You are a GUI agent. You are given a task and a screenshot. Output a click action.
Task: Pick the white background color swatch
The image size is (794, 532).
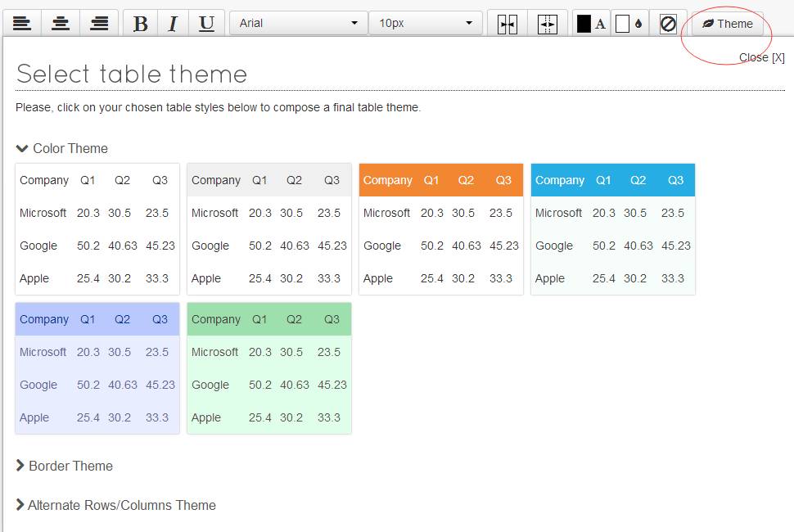click(x=622, y=23)
